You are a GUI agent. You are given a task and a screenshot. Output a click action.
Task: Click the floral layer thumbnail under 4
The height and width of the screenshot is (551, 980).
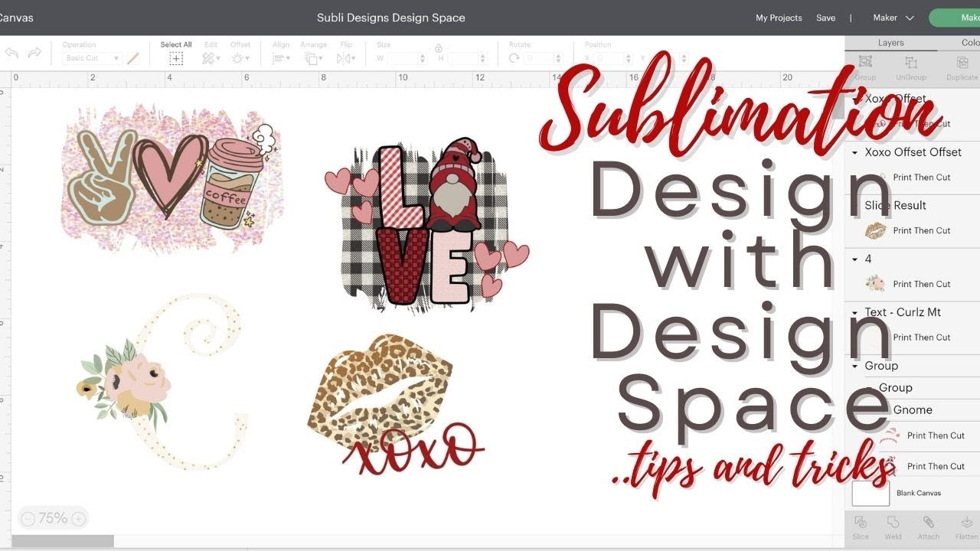(x=875, y=284)
